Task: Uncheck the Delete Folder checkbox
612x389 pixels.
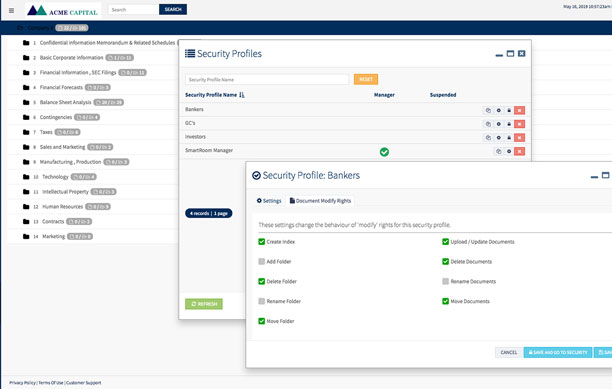Action: tap(262, 281)
